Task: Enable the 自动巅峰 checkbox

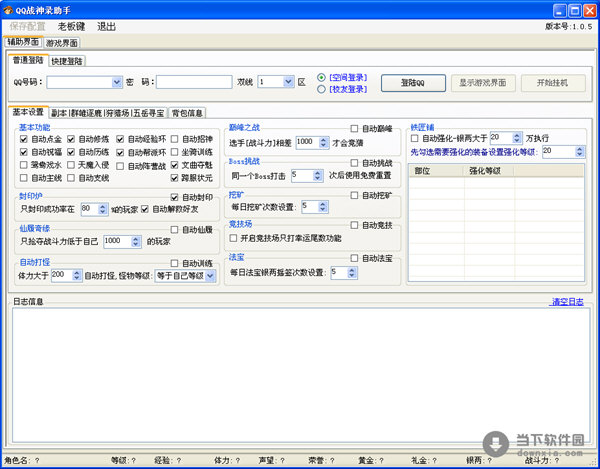Action: [x=354, y=129]
